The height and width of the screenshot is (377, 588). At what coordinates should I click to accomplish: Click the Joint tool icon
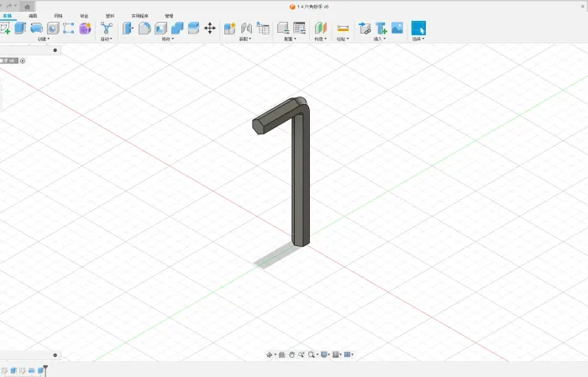click(x=246, y=28)
